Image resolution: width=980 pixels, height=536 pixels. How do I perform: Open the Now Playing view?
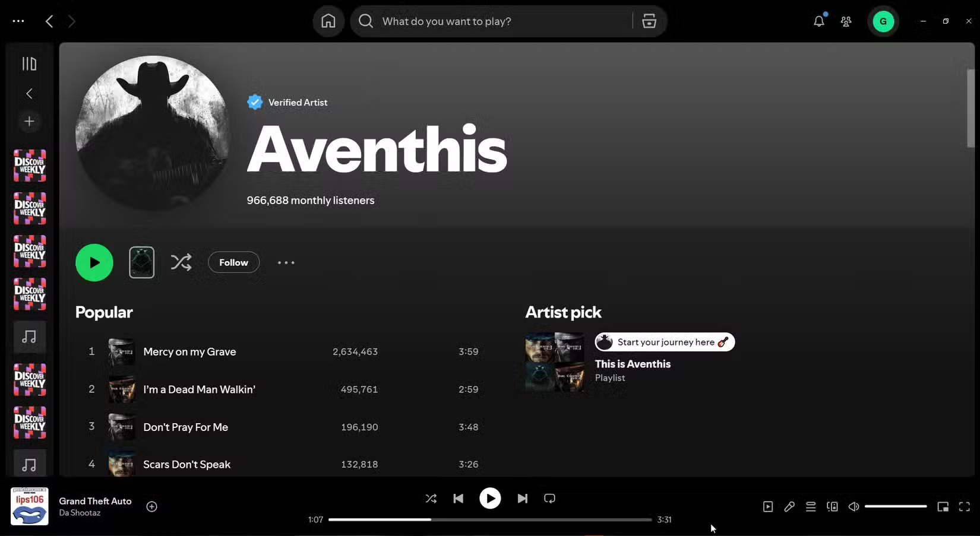click(x=767, y=506)
